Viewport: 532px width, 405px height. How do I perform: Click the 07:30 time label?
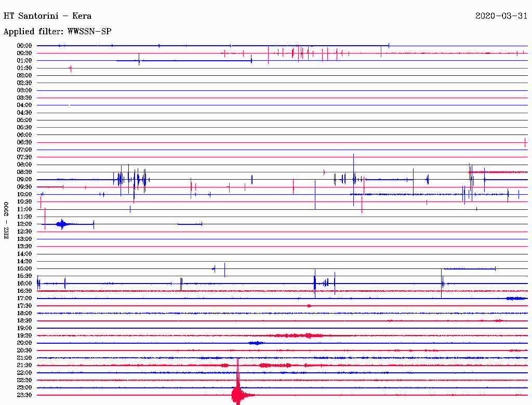click(24, 157)
